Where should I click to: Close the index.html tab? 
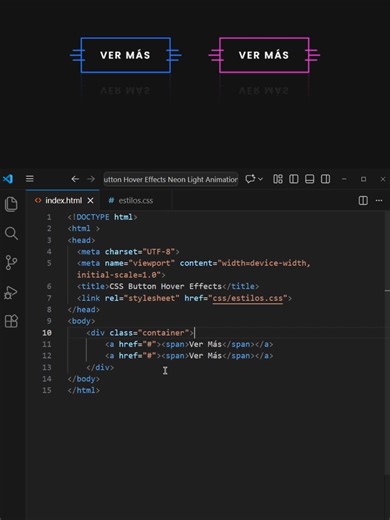90,201
